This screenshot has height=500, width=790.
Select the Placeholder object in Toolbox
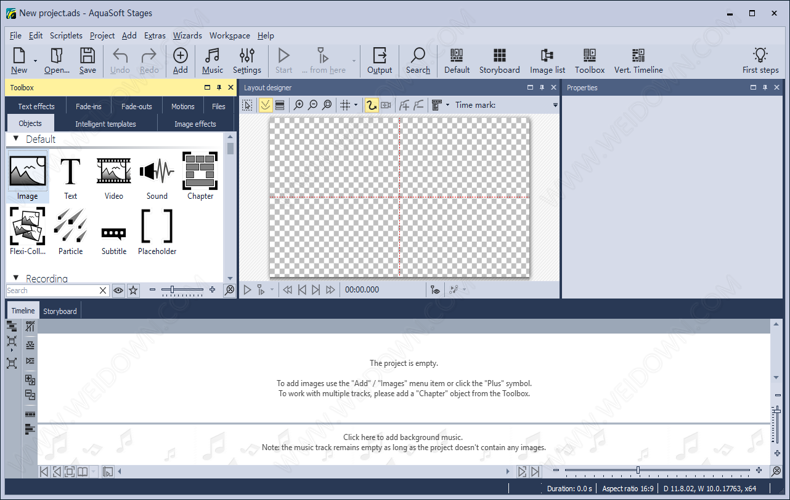tap(157, 232)
